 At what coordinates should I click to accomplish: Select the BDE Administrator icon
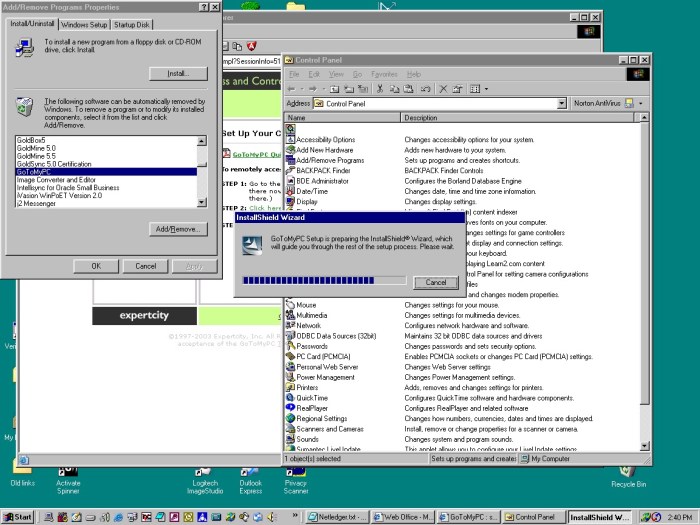pos(291,180)
